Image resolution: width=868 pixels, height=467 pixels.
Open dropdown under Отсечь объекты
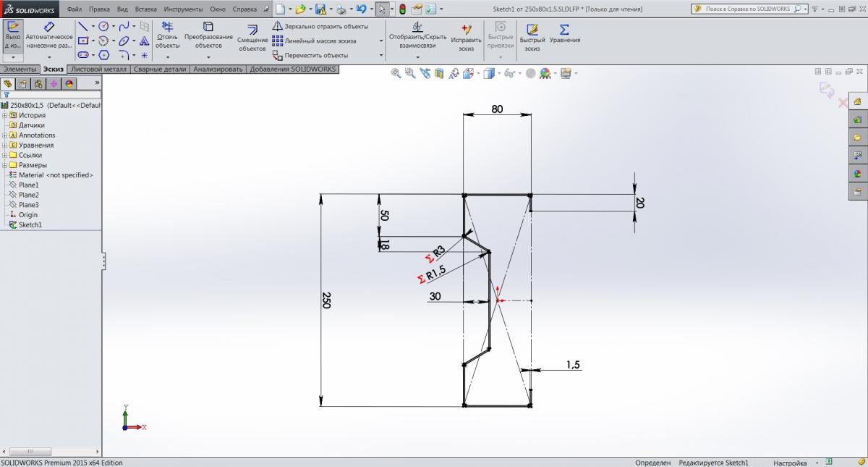pyautogui.click(x=167, y=56)
